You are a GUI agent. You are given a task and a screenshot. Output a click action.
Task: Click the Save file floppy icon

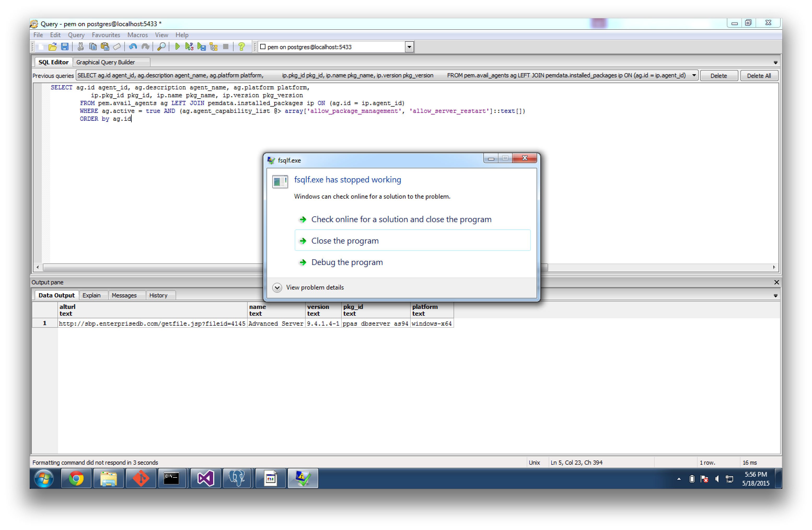coord(65,47)
